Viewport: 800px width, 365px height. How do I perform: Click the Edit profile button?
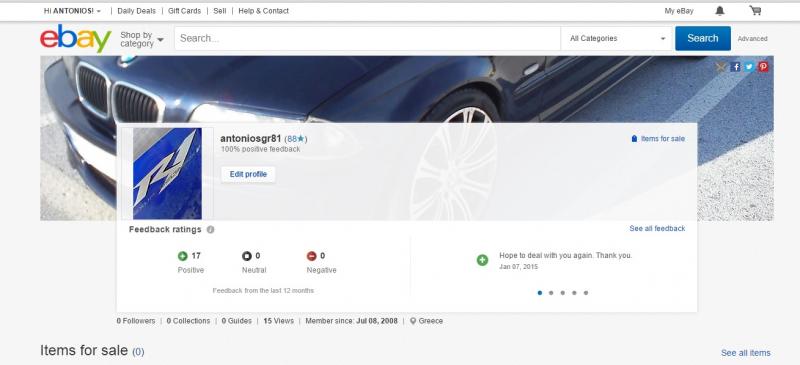[248, 175]
